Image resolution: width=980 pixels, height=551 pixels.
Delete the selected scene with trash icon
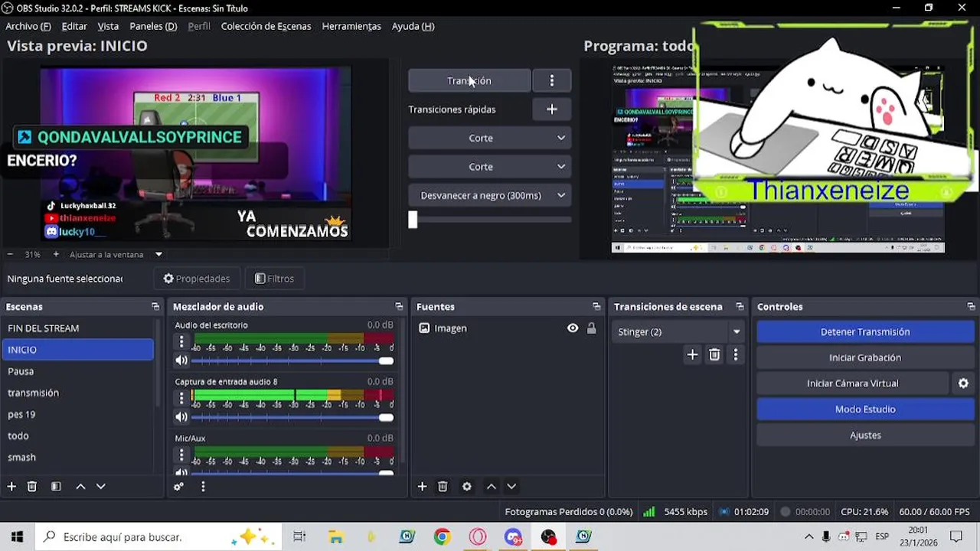[32, 487]
